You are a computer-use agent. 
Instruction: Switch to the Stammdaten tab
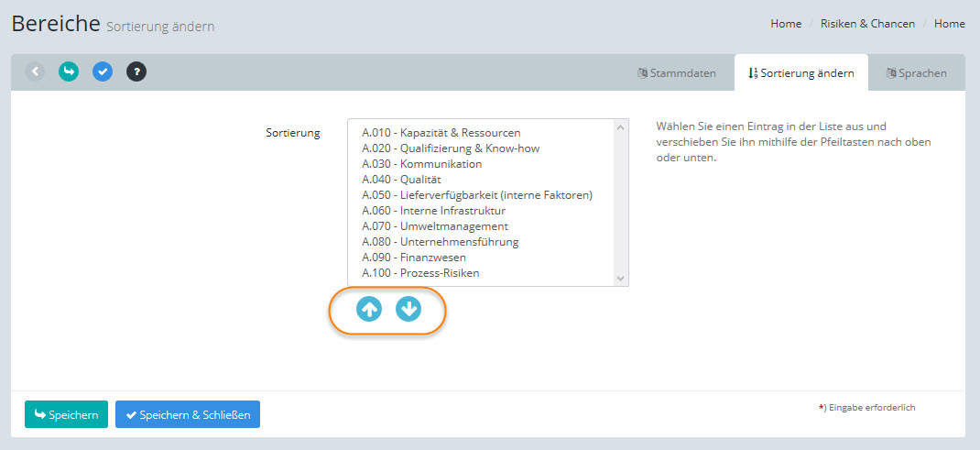coord(677,73)
